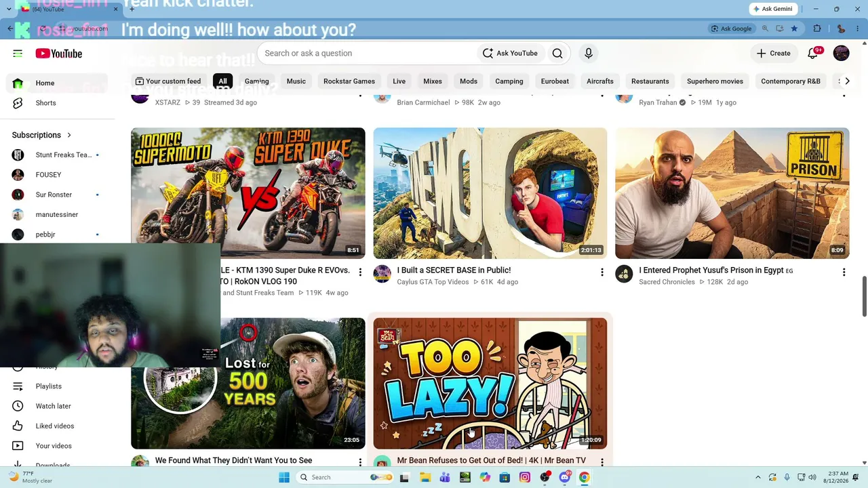Viewport: 868px width, 488px height.
Task: Open the FOUSEY subscription
Action: pyautogui.click(x=56, y=175)
